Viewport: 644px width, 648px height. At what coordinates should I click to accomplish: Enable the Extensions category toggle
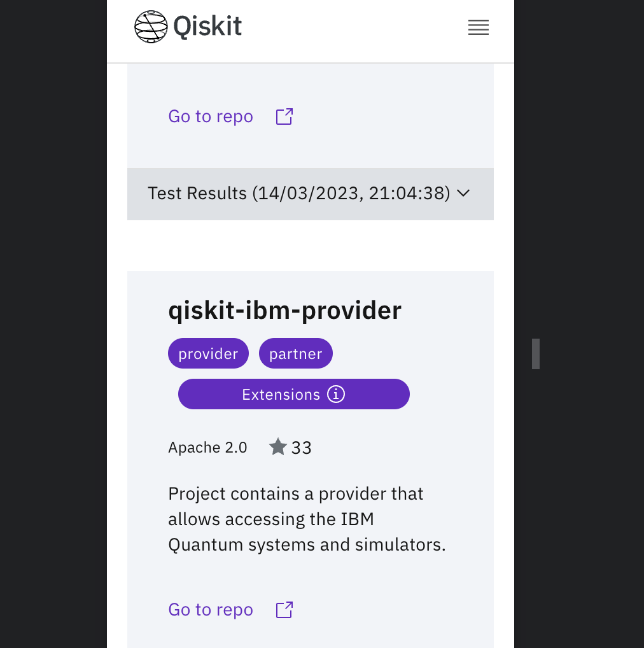pos(293,393)
